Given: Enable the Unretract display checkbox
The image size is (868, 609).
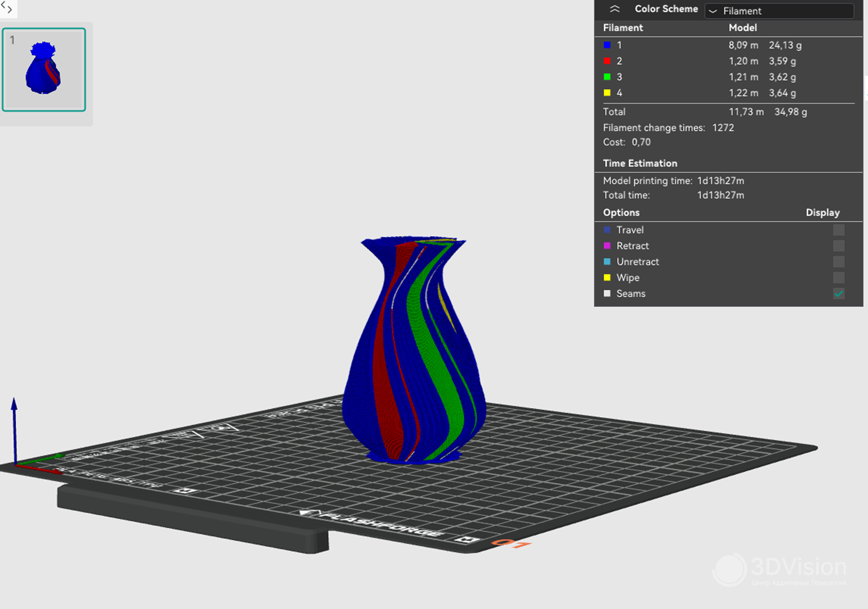Looking at the screenshot, I should coord(838,262).
